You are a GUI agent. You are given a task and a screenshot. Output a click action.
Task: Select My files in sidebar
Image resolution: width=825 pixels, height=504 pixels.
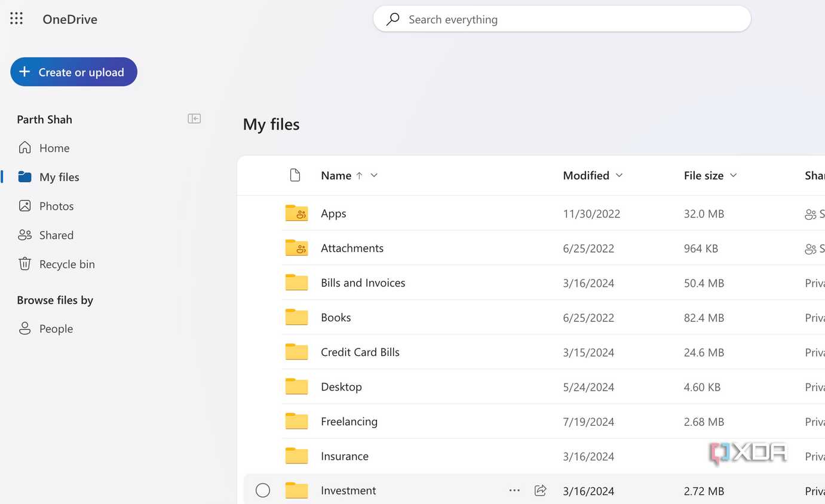tap(48, 177)
